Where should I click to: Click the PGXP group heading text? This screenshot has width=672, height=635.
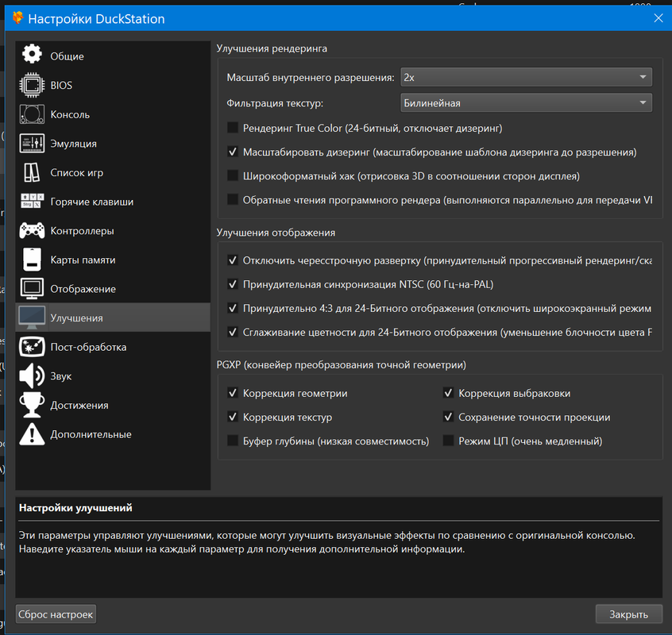point(341,365)
